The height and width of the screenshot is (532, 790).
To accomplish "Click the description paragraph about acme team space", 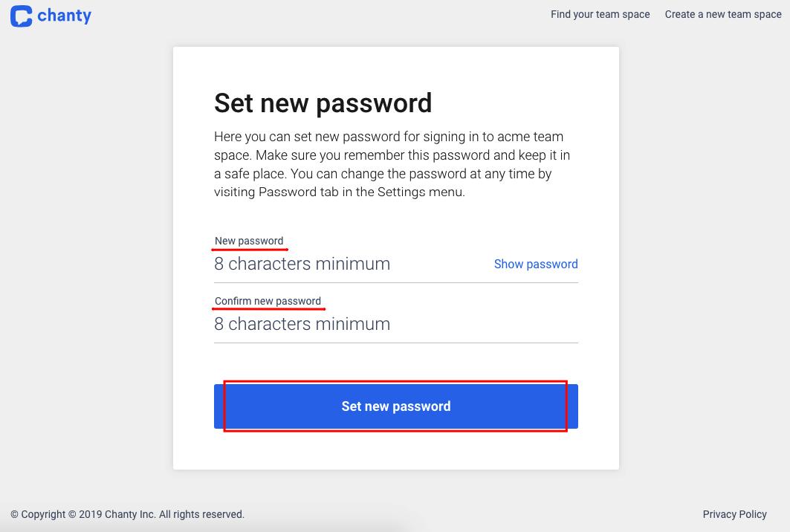I will 392,164.
